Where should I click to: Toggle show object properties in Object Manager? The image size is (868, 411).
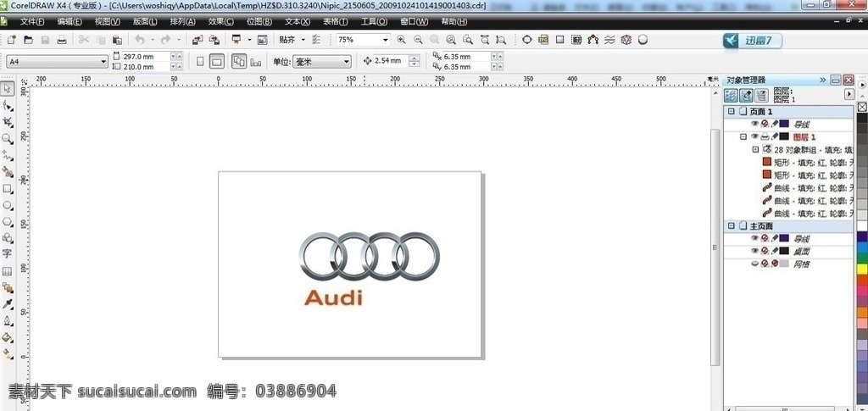pos(731,95)
